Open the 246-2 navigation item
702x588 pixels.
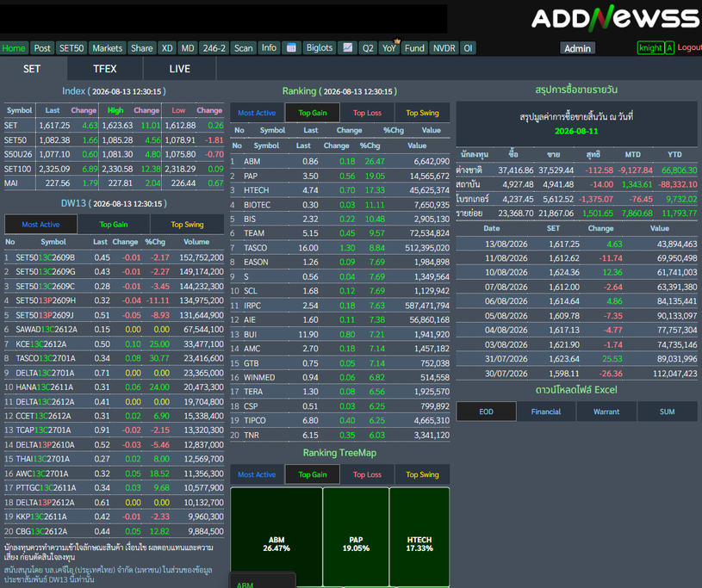[x=214, y=48]
